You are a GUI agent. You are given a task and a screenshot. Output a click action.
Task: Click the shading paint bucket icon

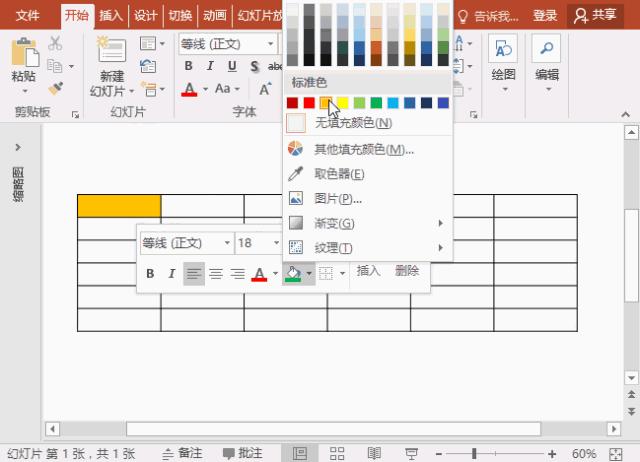[293, 273]
